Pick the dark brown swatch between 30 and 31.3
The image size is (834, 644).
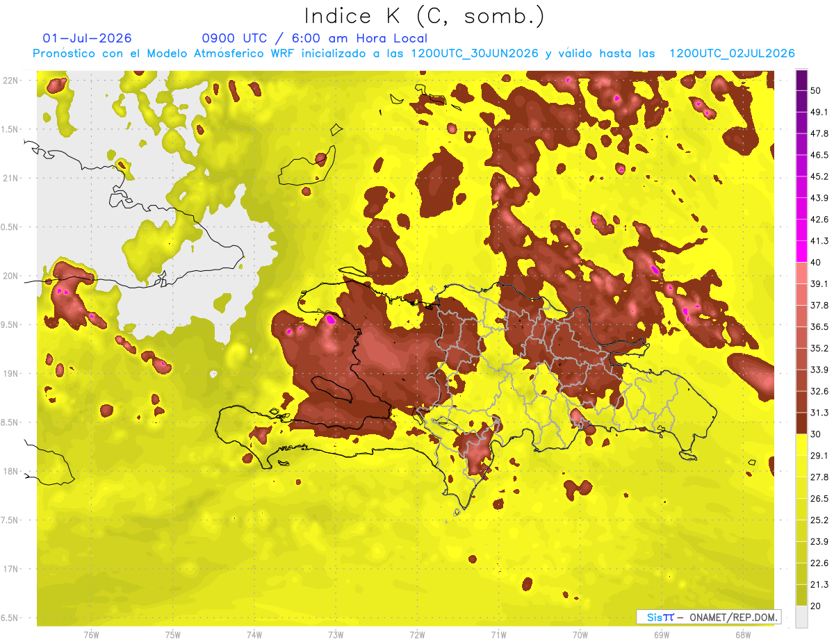point(801,423)
